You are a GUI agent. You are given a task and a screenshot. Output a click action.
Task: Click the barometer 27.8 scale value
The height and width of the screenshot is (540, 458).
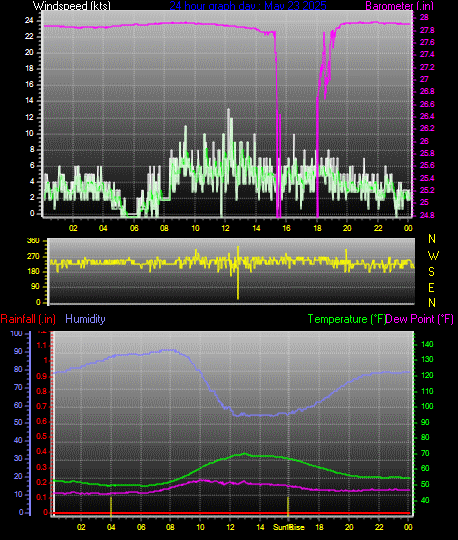point(427,30)
